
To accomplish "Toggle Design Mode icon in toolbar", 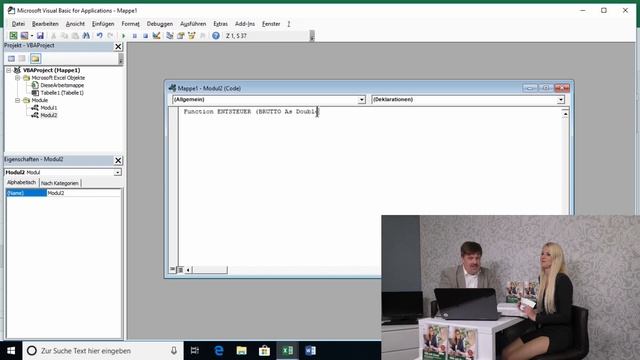I will (156, 36).
